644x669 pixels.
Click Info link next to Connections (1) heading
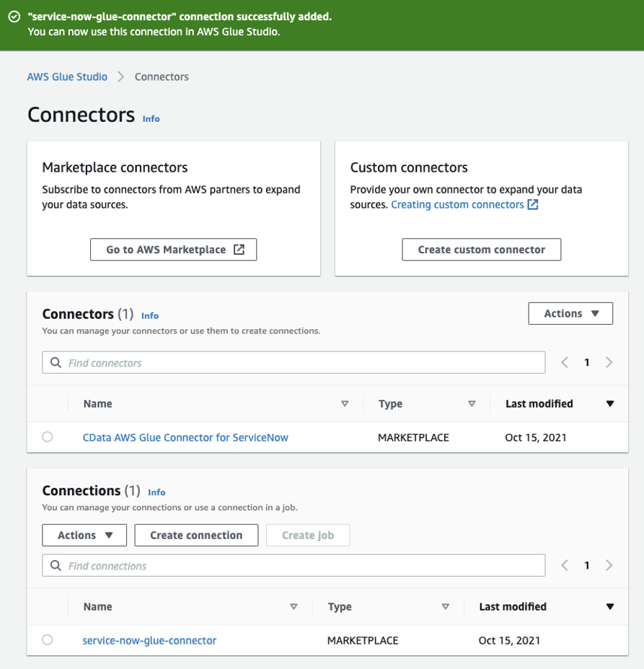coord(156,492)
